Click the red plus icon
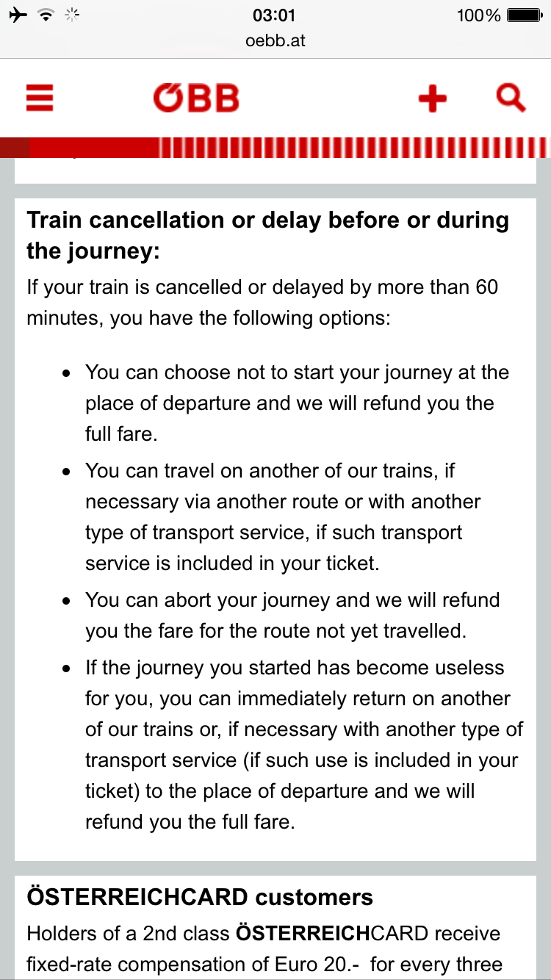 pyautogui.click(x=432, y=98)
